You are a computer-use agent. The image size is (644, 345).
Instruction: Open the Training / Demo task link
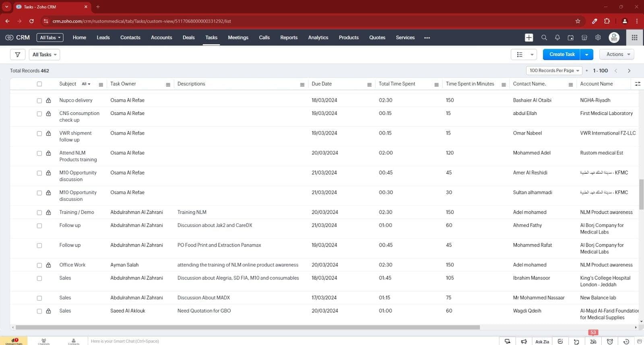click(x=76, y=212)
